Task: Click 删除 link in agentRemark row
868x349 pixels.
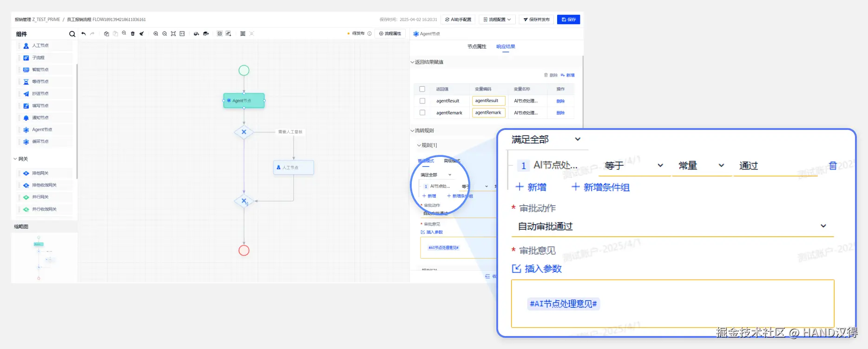Action: [561, 113]
